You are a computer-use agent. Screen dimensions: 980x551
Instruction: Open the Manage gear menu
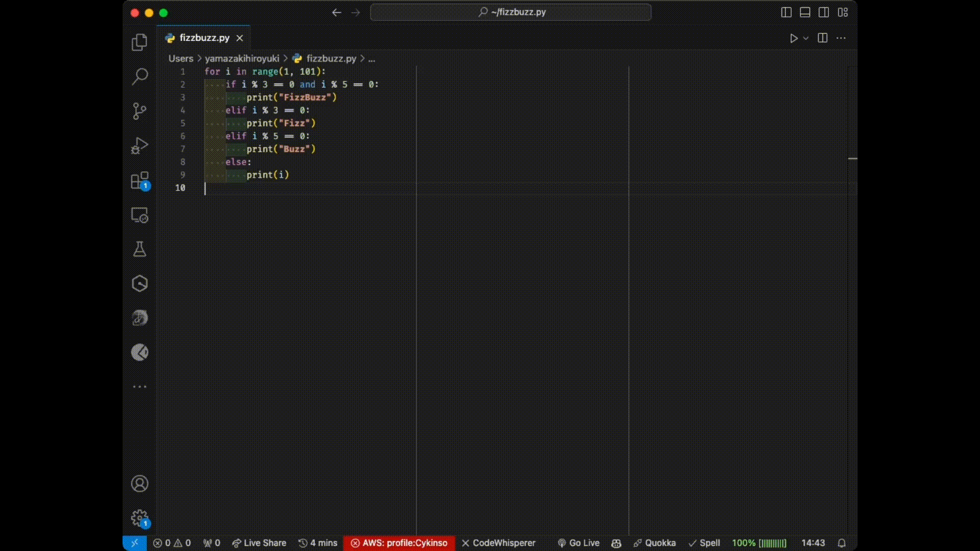tap(139, 518)
